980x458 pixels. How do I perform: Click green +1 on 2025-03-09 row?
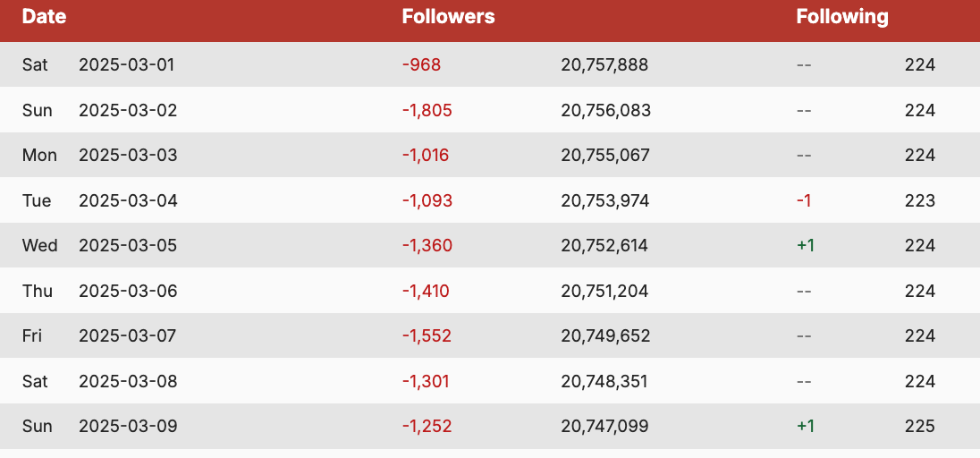coord(806,426)
